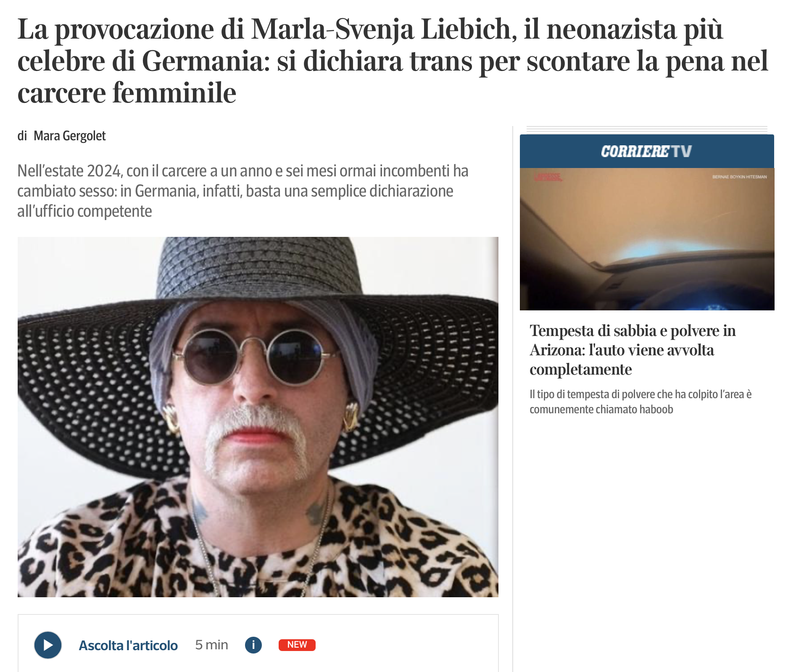
Task: Click the Bernae Boykin Hitesman video credit
Action: (x=739, y=177)
